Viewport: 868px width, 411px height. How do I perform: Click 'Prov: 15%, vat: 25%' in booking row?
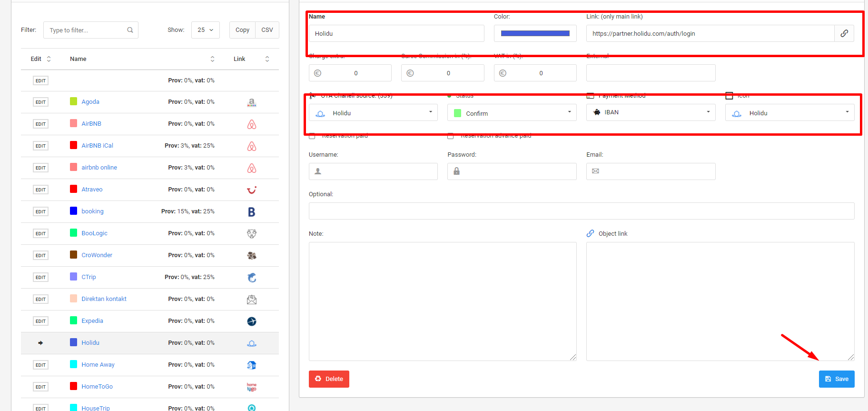tap(188, 211)
